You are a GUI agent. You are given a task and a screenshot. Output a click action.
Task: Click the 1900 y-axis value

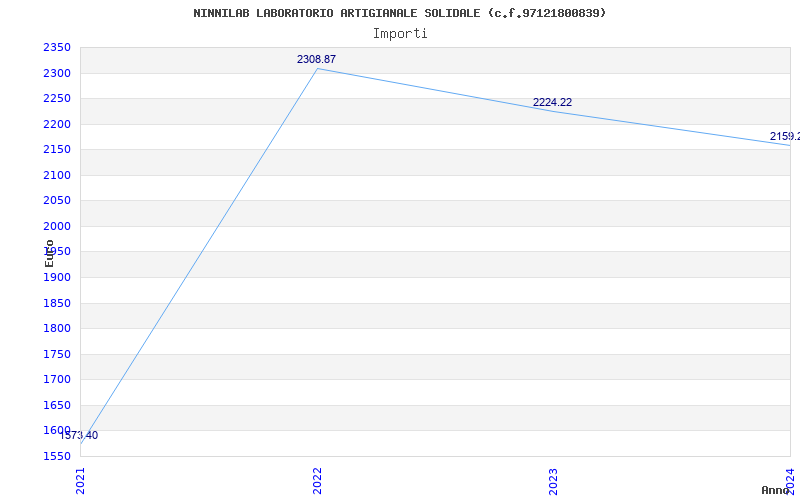point(57,277)
